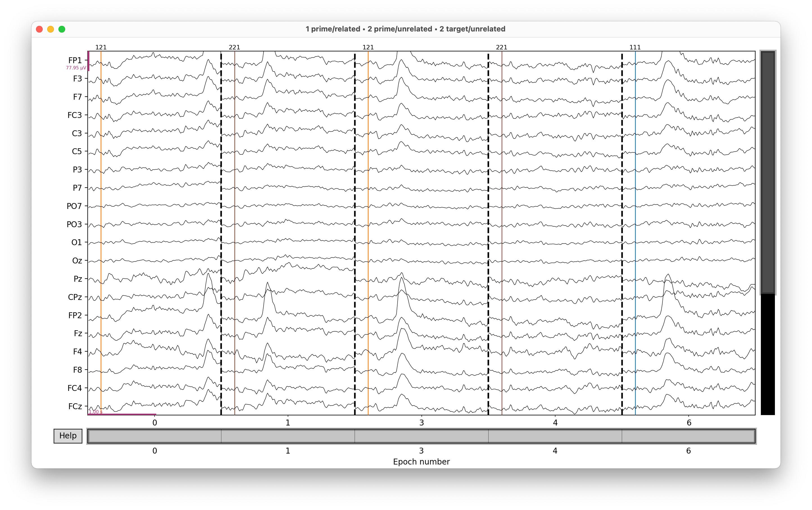Viewport: 812px width, 510px height.
Task: Click the F8 channel label
Action: pos(77,370)
